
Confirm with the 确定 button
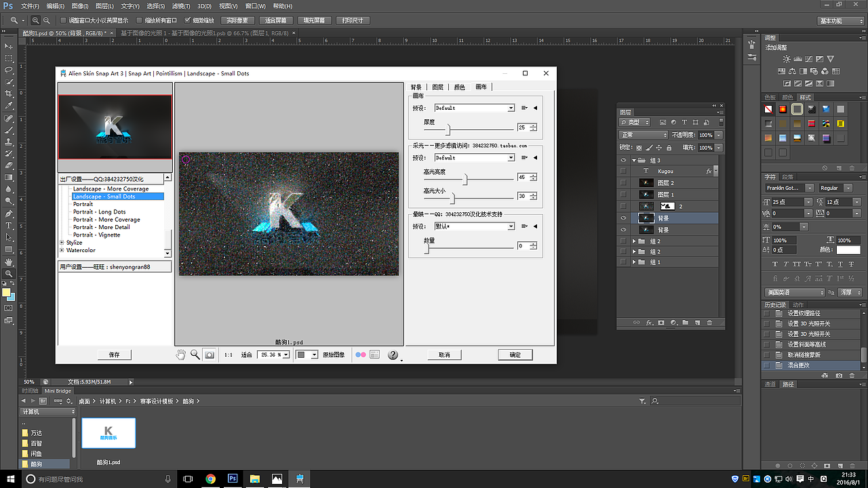tap(515, 354)
